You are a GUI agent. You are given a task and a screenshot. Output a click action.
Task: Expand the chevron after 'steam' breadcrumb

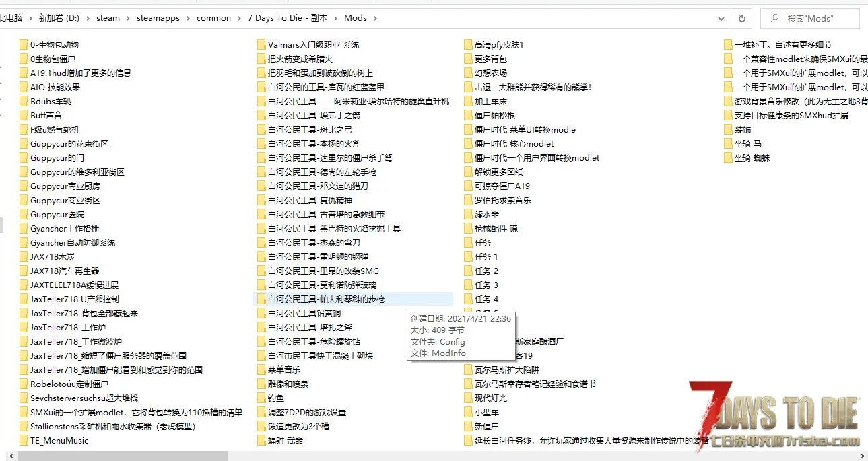128,18
